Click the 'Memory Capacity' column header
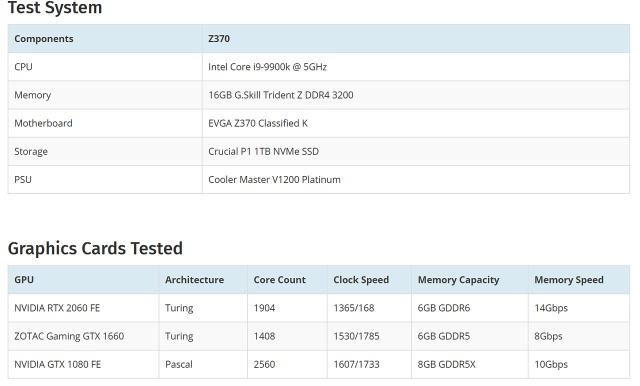The width and height of the screenshot is (640, 386). point(458,280)
